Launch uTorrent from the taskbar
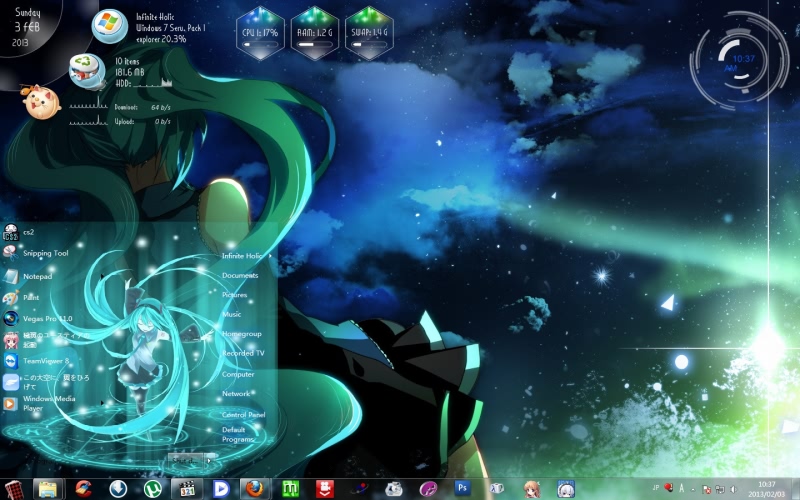 (x=153, y=489)
